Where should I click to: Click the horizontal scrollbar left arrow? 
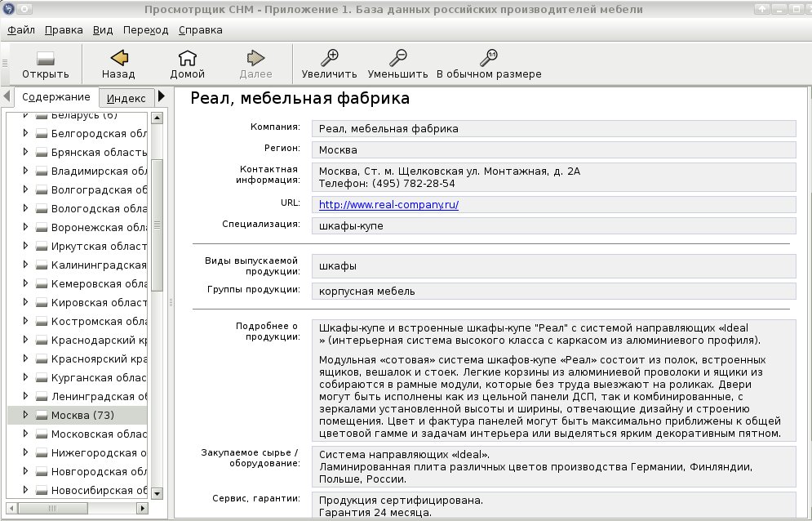[x=12, y=508]
